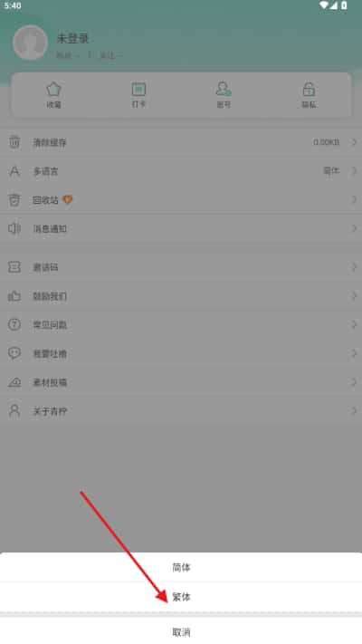Open the 我要吐槽 feedback chat icon
The width and height of the screenshot is (362, 644).
tap(14, 353)
